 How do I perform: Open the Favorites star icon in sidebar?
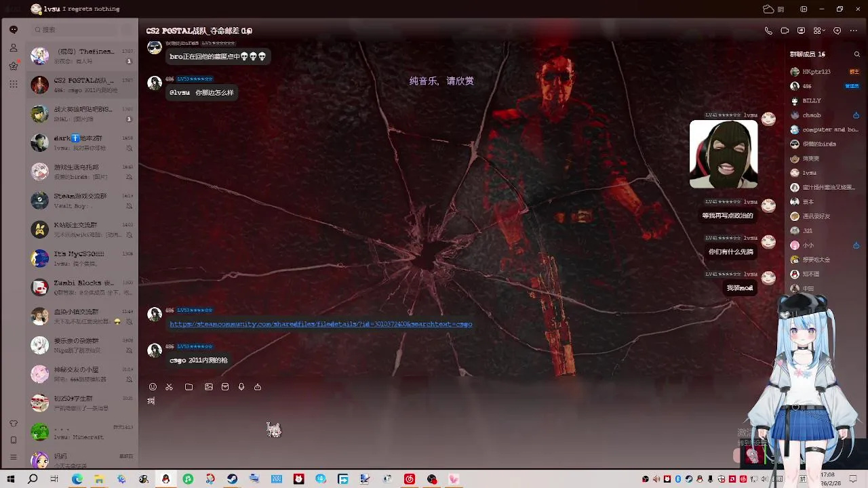point(13,66)
